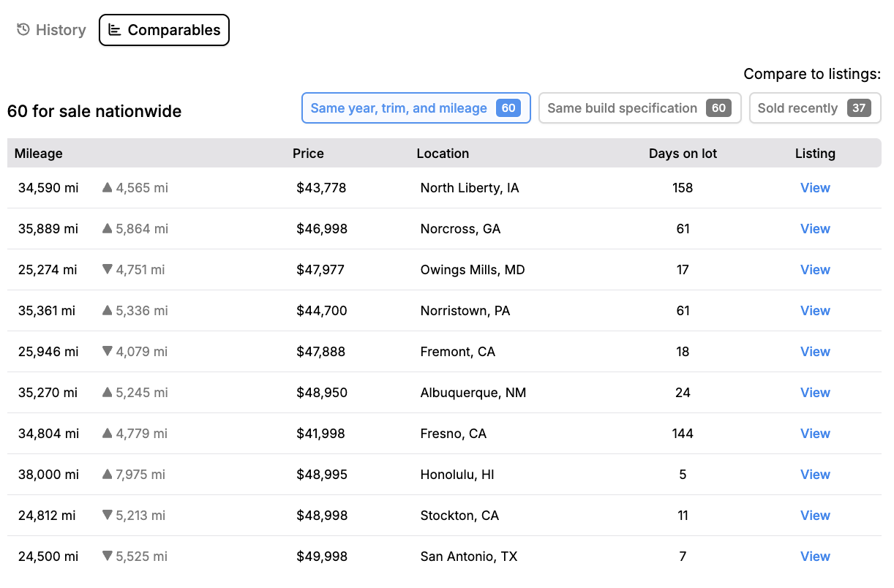This screenshot has height=588, width=894.
Task: Select Sold recently filter
Action: 815,108
